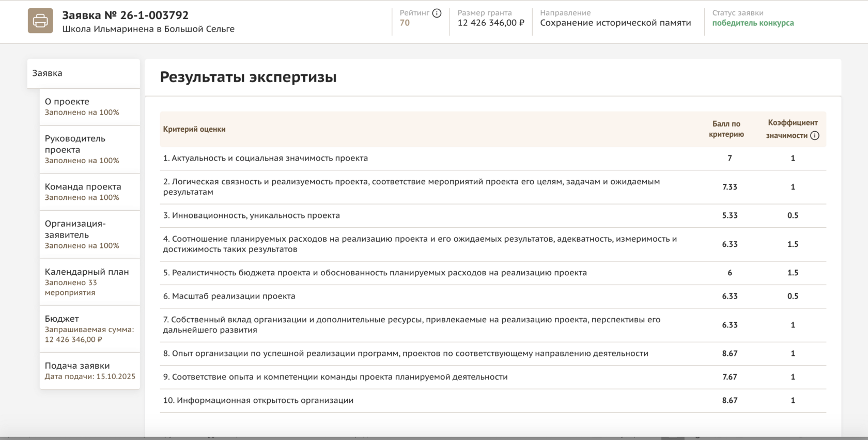This screenshot has height=440, width=868.
Task: Click Заполнено 33 мероприятия under Календарный план
Action: click(x=71, y=288)
